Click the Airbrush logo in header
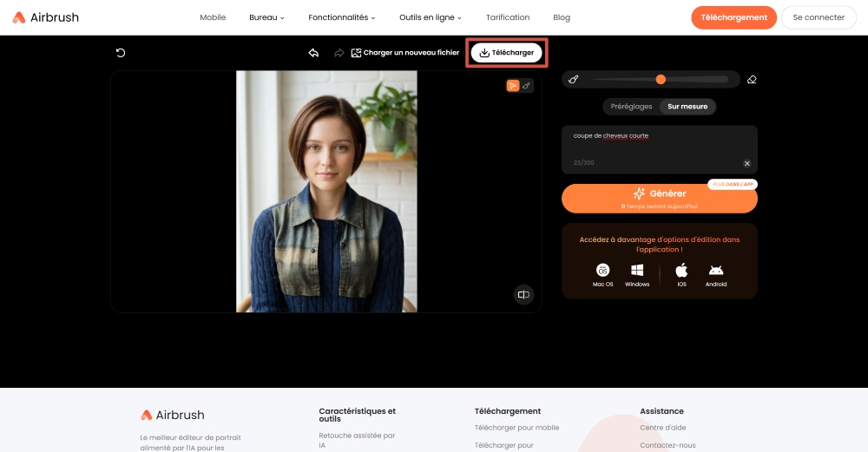 coord(46,17)
